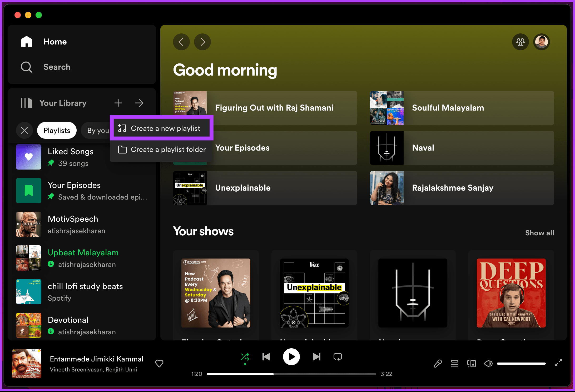Open the Unexplainable shortcut card
575x392 pixels.
pos(265,188)
